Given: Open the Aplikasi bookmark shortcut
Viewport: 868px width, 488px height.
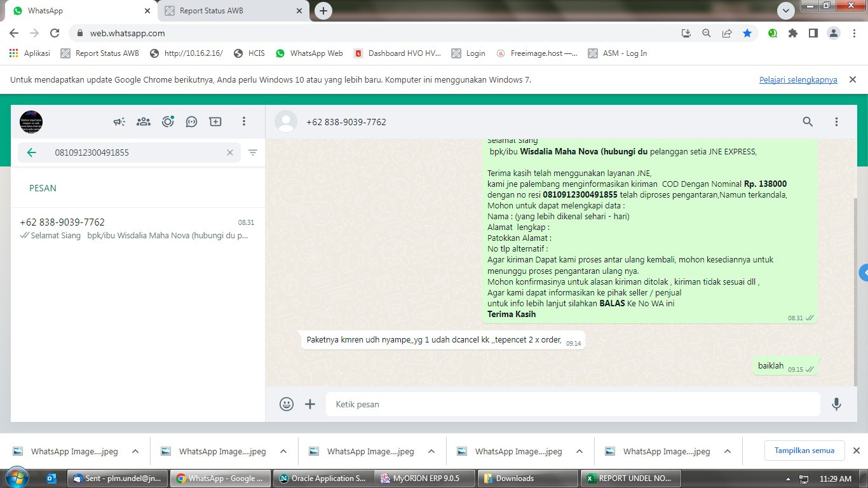Looking at the screenshot, I should pyautogui.click(x=30, y=53).
